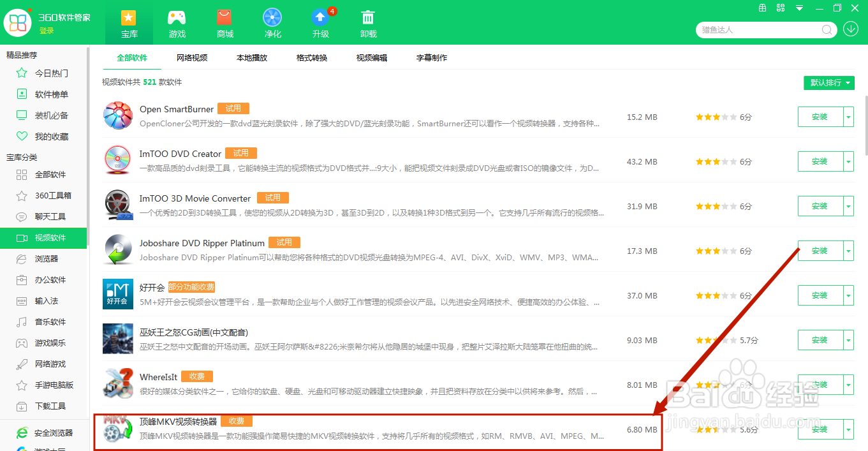Select 音乐软件 in sidebar

pyautogui.click(x=44, y=322)
